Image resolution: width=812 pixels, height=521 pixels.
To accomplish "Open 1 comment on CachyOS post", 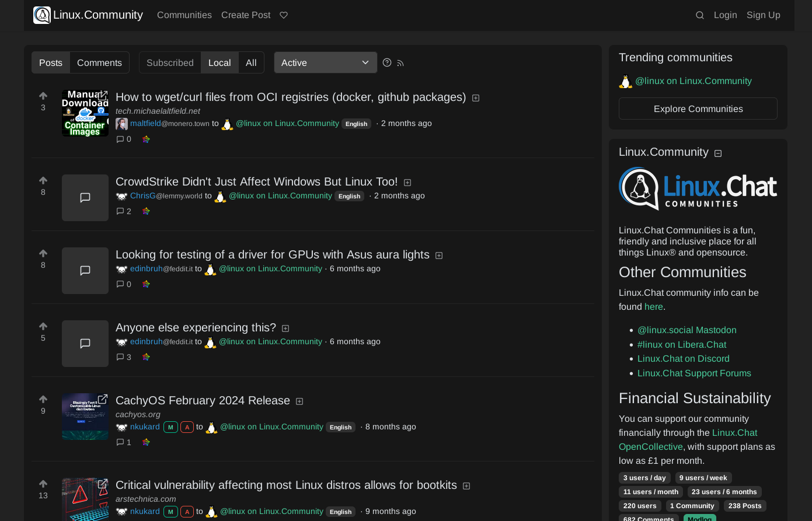I will (x=124, y=442).
